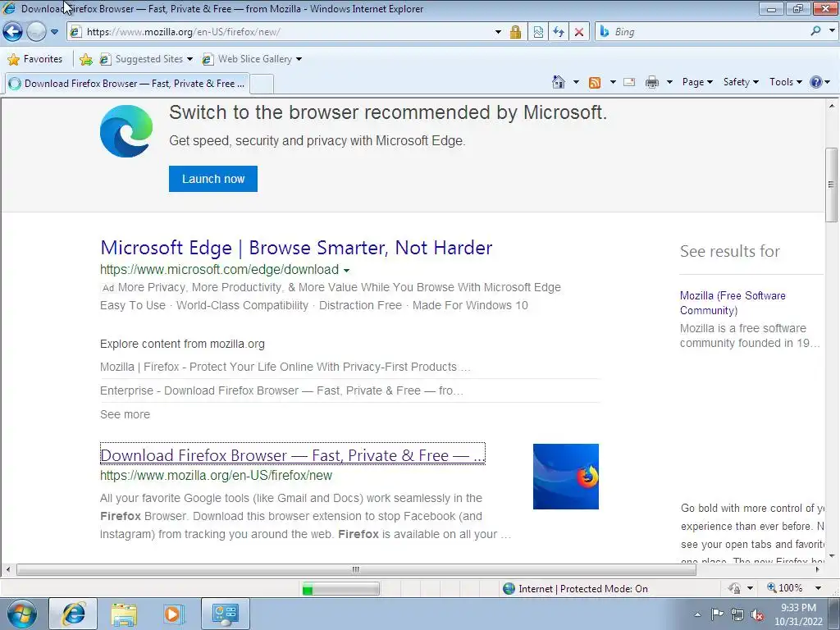Click vertical scrollbar down arrow
The height and width of the screenshot is (630, 840).
(832, 556)
